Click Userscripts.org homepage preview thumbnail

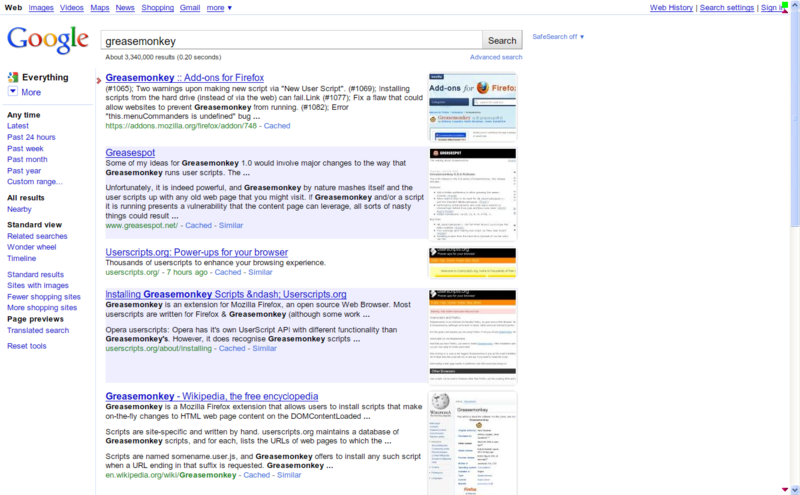472,263
